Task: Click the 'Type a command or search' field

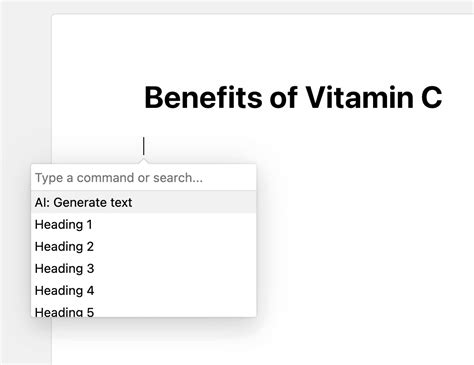Action: pos(144,178)
